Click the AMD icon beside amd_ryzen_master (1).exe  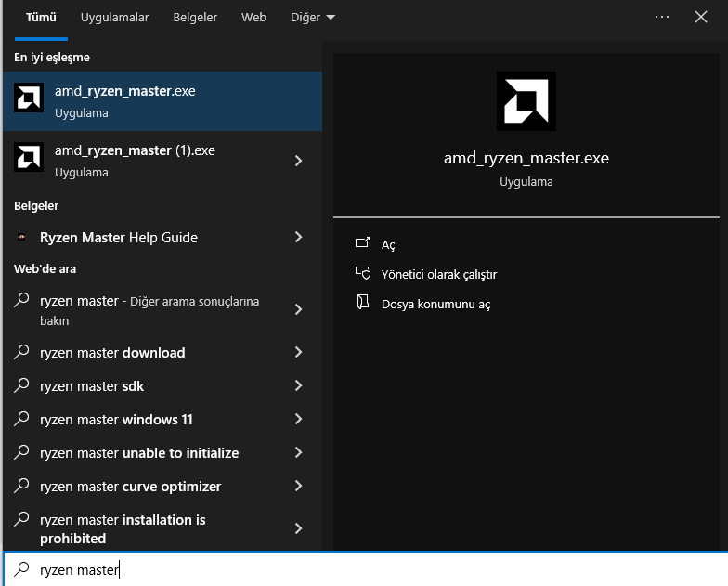click(29, 159)
